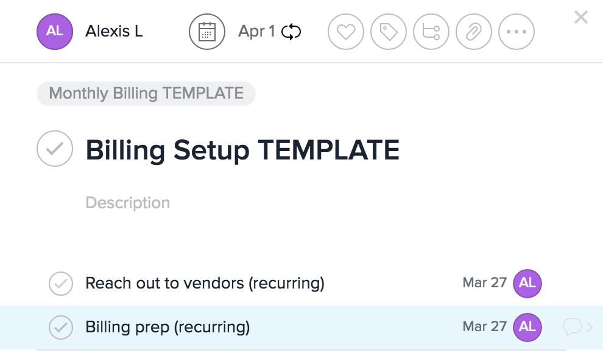Click the Apr 1 due date text
The width and height of the screenshot is (603, 364).
(256, 32)
